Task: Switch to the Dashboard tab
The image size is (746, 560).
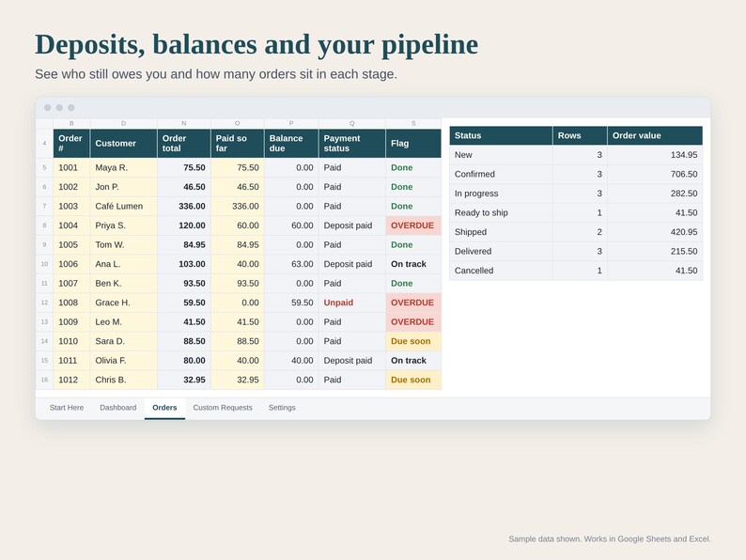Action: 118,408
